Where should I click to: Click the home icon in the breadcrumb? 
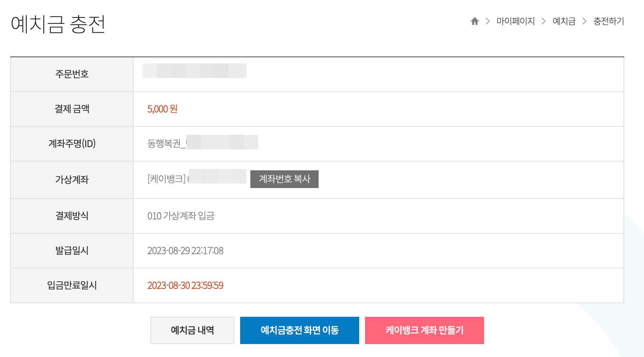pyautogui.click(x=474, y=21)
